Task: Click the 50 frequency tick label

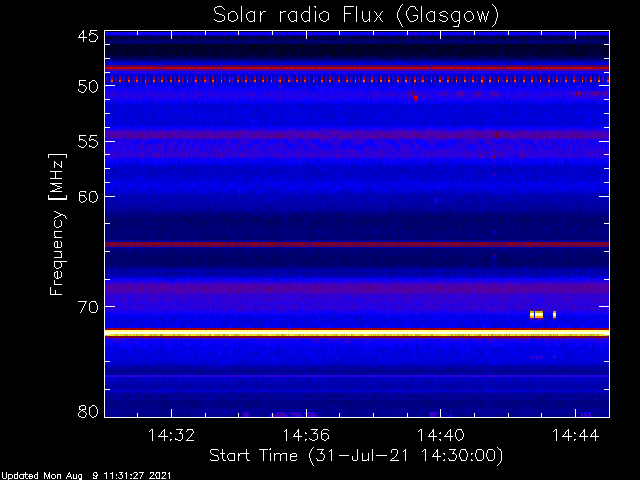Action: [x=88, y=87]
